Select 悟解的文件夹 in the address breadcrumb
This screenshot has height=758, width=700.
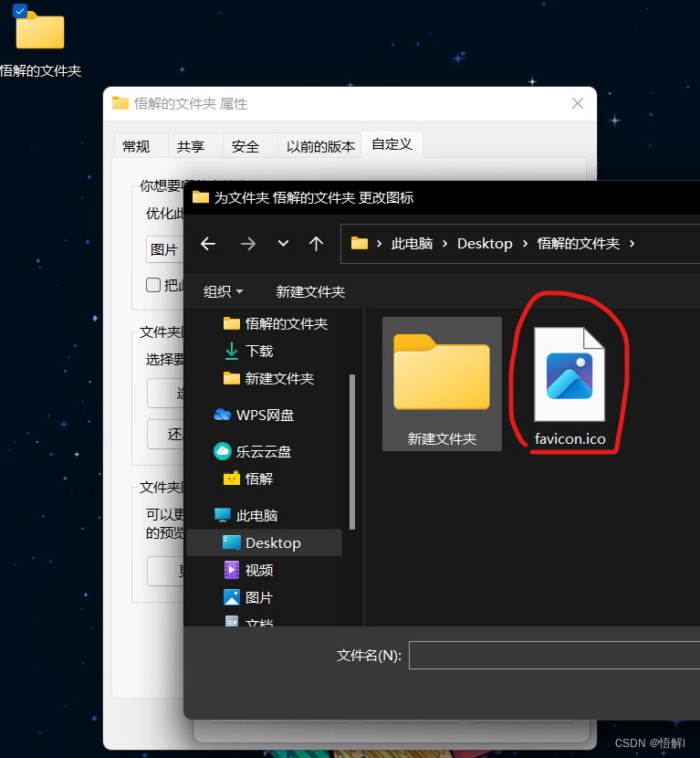coord(579,244)
